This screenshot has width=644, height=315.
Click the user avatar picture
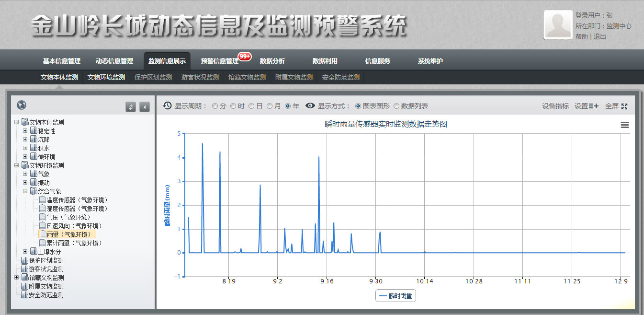coord(558,25)
